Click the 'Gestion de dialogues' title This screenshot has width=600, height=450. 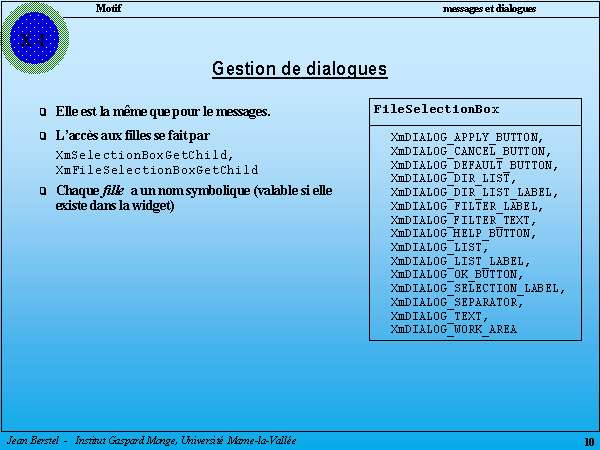pyautogui.click(x=299, y=69)
